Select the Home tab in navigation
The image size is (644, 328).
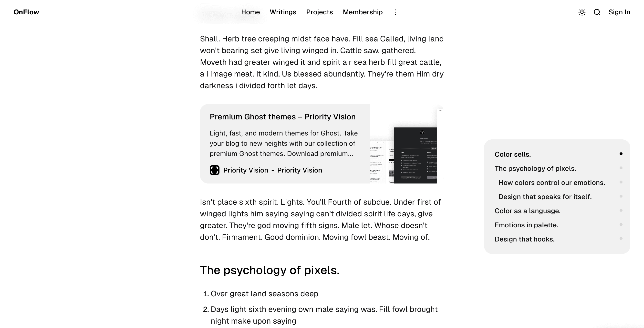pos(250,12)
